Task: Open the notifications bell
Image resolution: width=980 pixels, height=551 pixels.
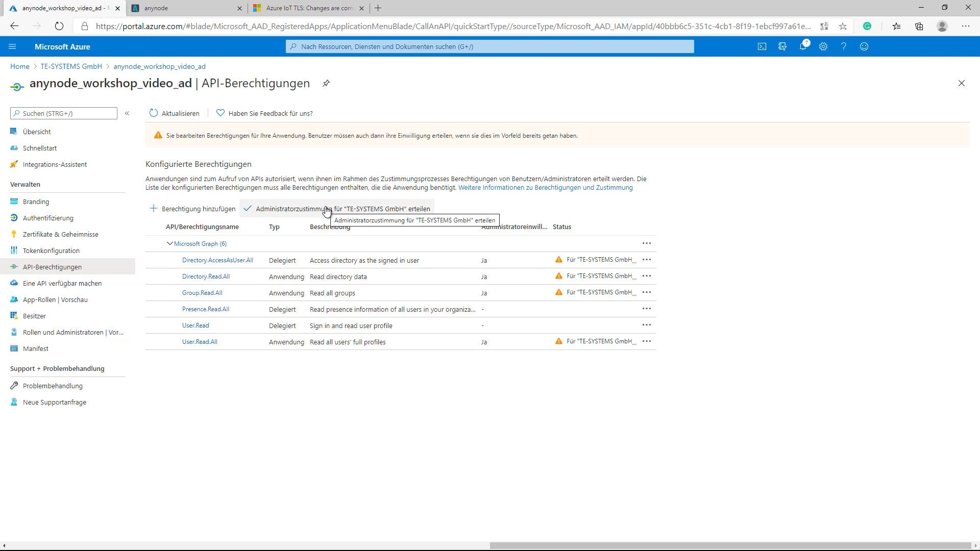Action: coord(803,46)
